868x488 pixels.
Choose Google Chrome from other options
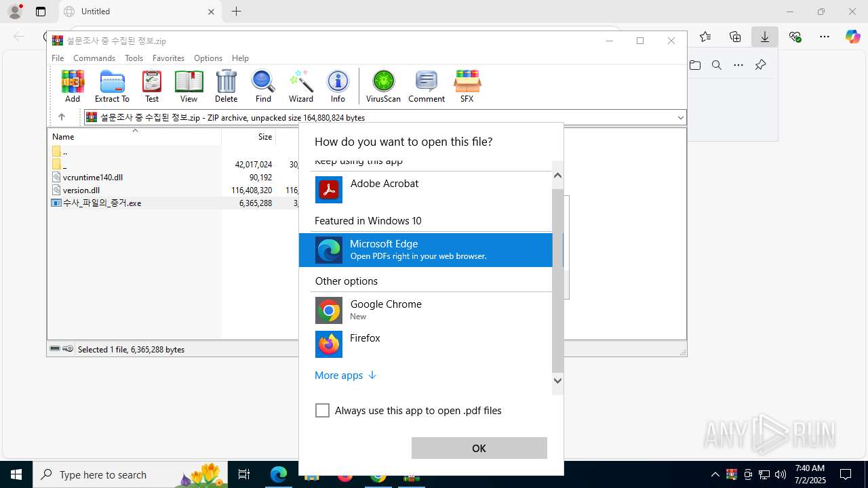(x=431, y=310)
